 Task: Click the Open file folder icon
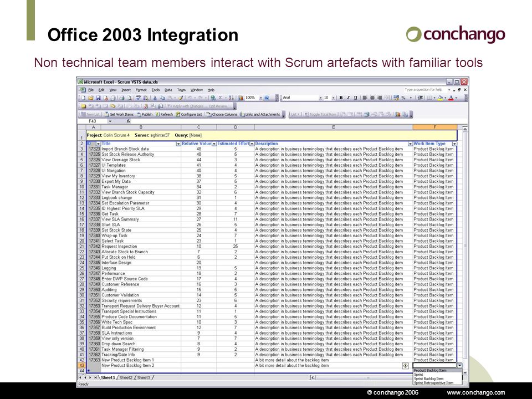point(90,98)
